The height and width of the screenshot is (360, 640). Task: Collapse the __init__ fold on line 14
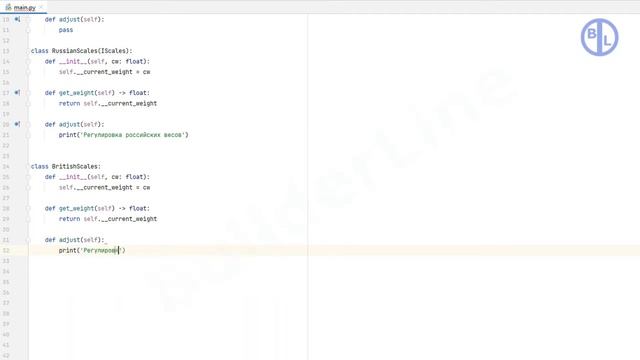coord(28,61)
